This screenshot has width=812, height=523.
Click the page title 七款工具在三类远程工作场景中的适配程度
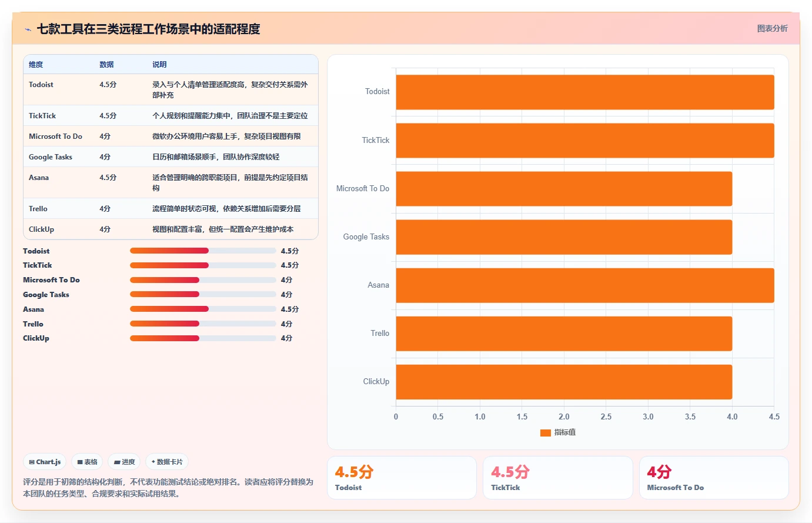pyautogui.click(x=148, y=29)
